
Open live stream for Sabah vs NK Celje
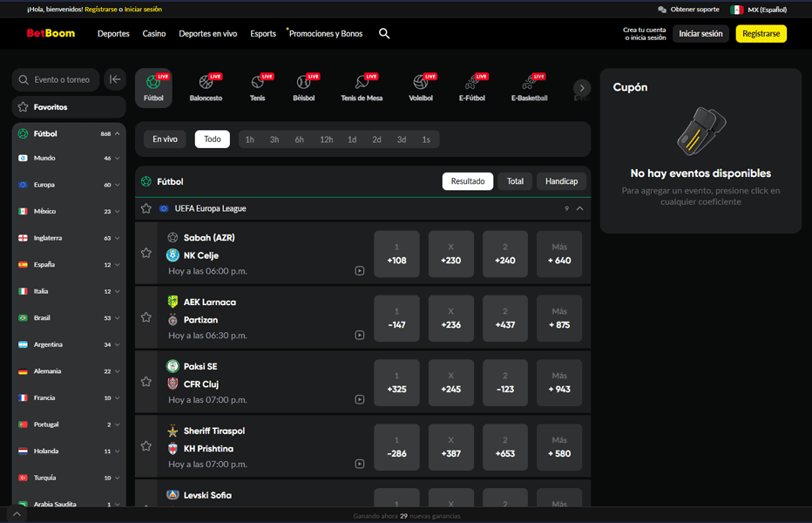(360, 270)
